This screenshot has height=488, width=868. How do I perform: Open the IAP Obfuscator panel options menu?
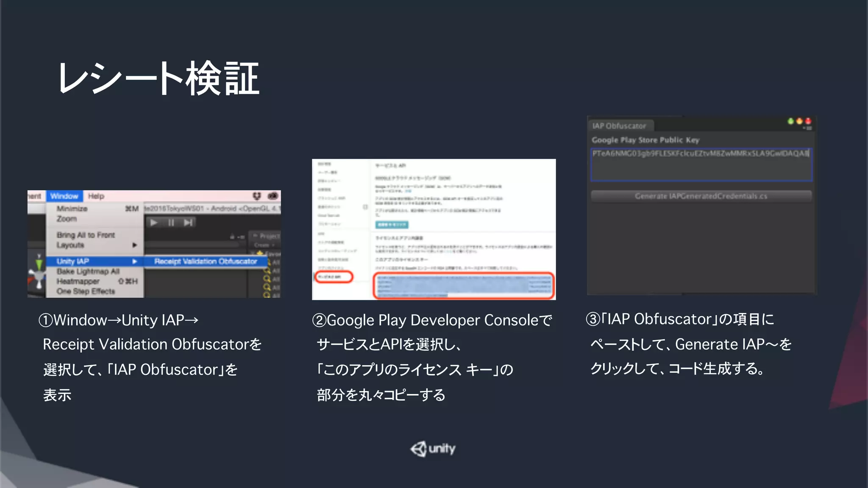point(808,128)
